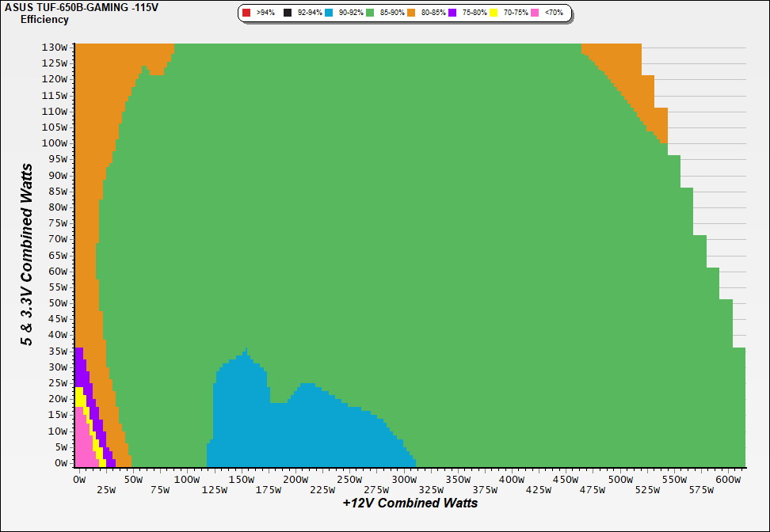Click the yellow 70-75% legend swatch
Viewport: 770px width, 532px height.
click(x=494, y=13)
